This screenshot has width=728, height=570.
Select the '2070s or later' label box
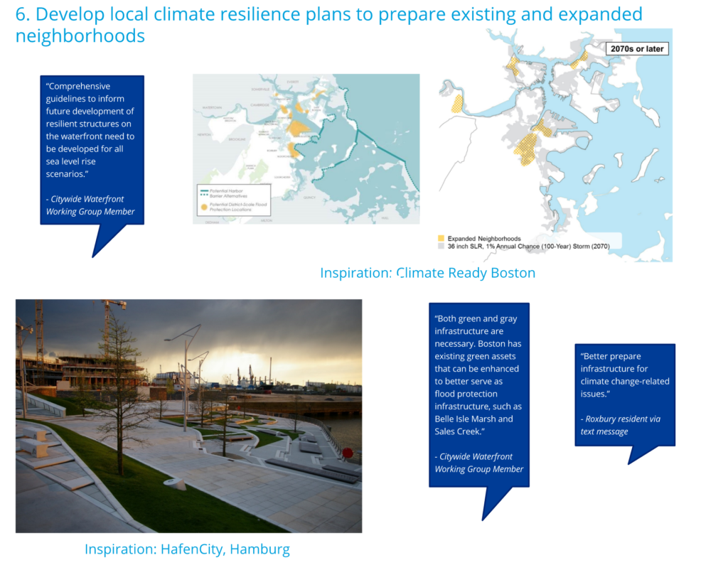tap(636, 49)
